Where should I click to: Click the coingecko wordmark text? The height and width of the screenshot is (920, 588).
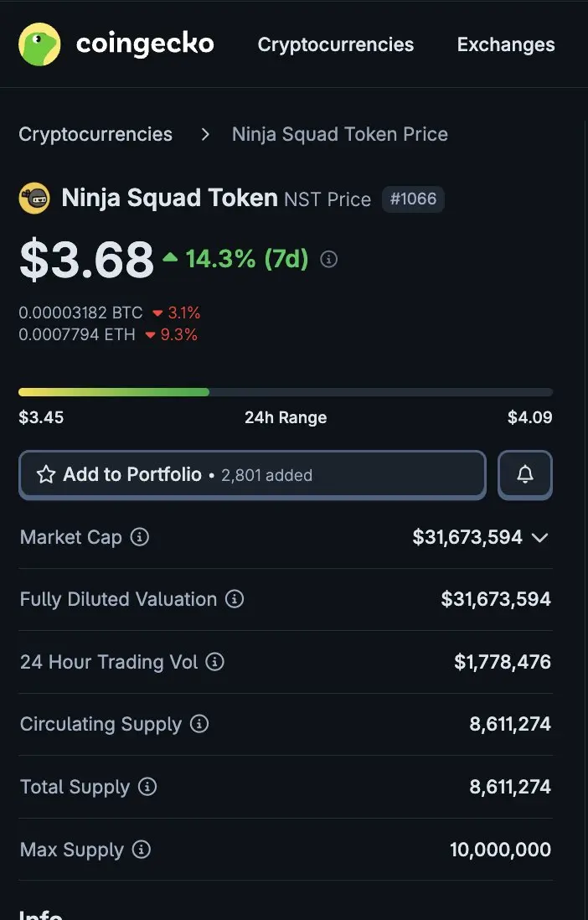[145, 44]
